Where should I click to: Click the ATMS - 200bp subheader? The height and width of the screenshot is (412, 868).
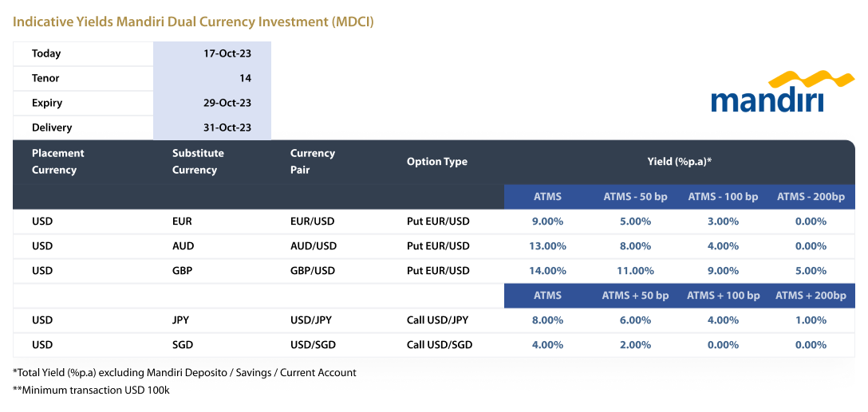pyautogui.click(x=811, y=197)
